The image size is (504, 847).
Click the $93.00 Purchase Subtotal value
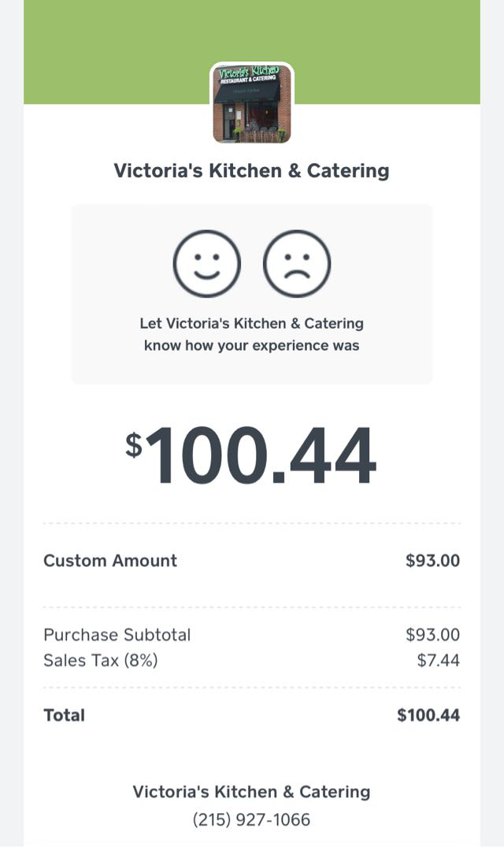(432, 635)
